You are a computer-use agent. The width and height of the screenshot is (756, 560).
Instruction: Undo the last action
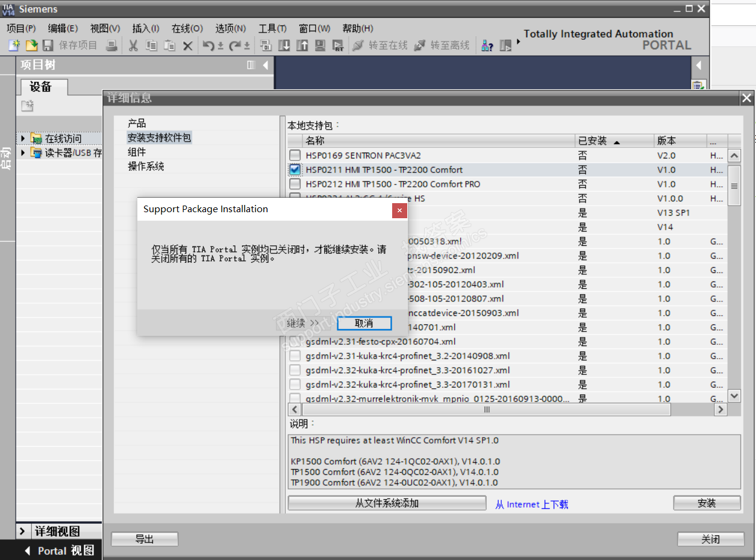(x=208, y=45)
